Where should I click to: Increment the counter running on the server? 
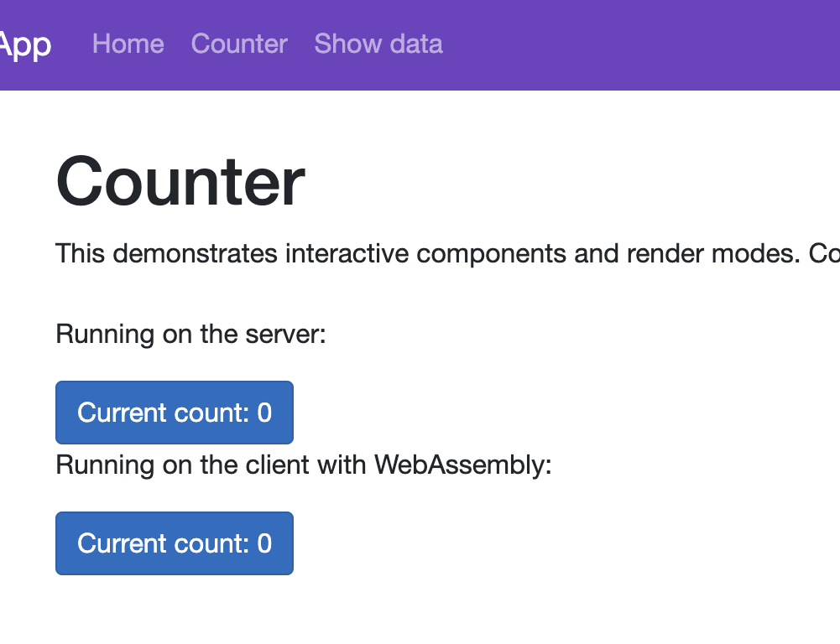pos(174,412)
